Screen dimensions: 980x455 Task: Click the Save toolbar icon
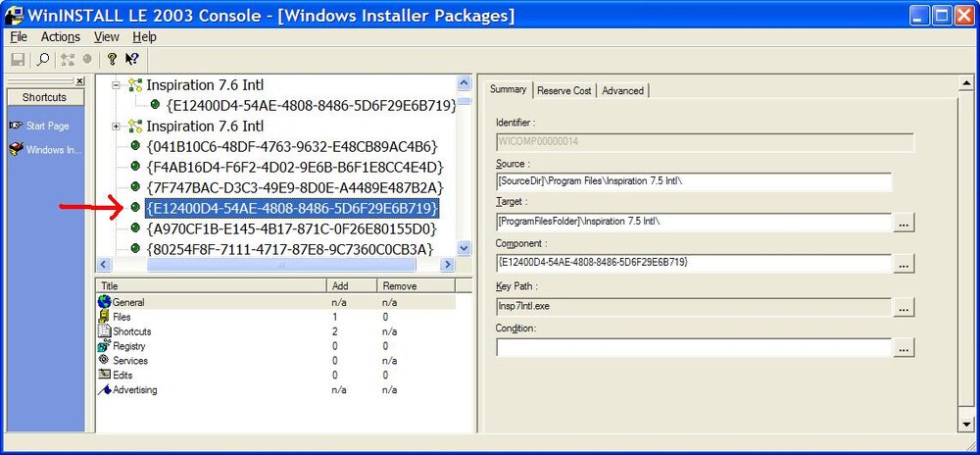18,60
